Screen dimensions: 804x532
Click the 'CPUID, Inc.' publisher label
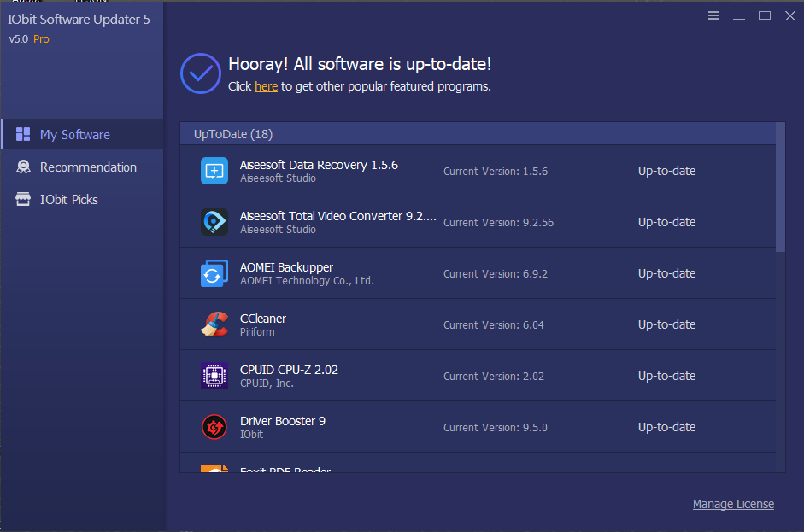[267, 383]
